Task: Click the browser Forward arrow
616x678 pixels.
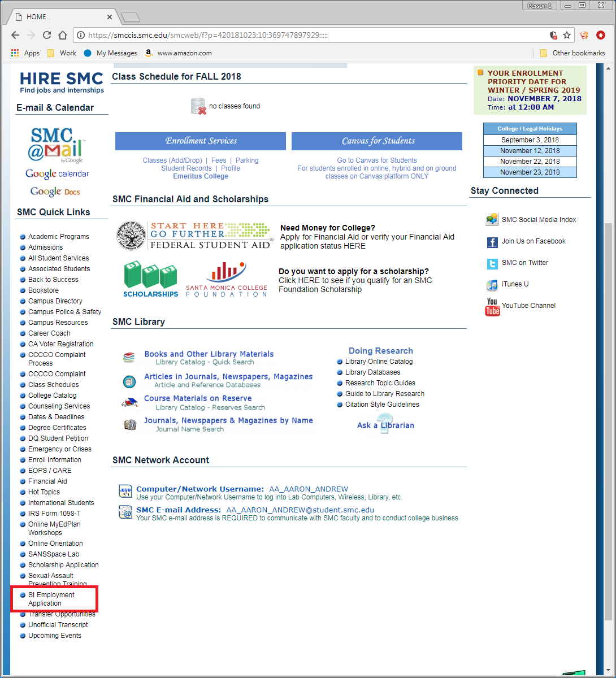Action: click(31, 35)
